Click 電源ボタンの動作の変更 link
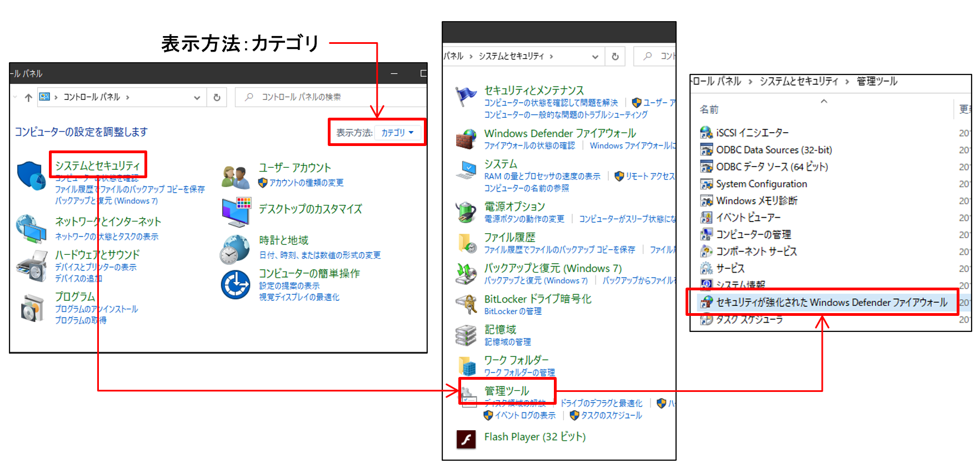Viewport: 980px width, 473px height. tap(524, 219)
